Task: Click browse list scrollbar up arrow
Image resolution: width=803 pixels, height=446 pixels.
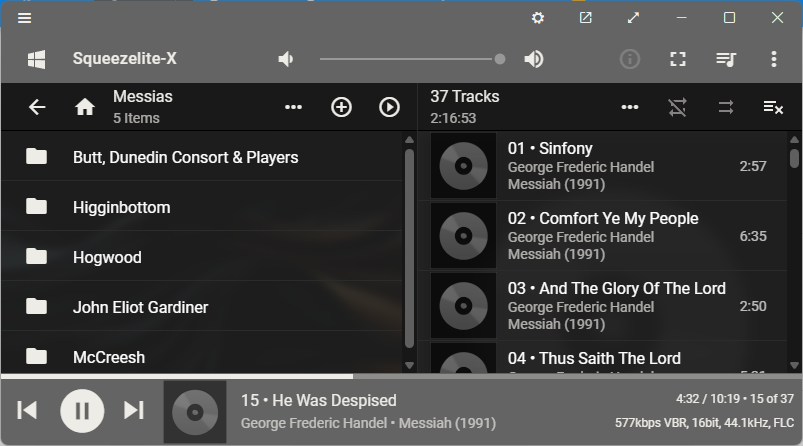Action: 409,140
